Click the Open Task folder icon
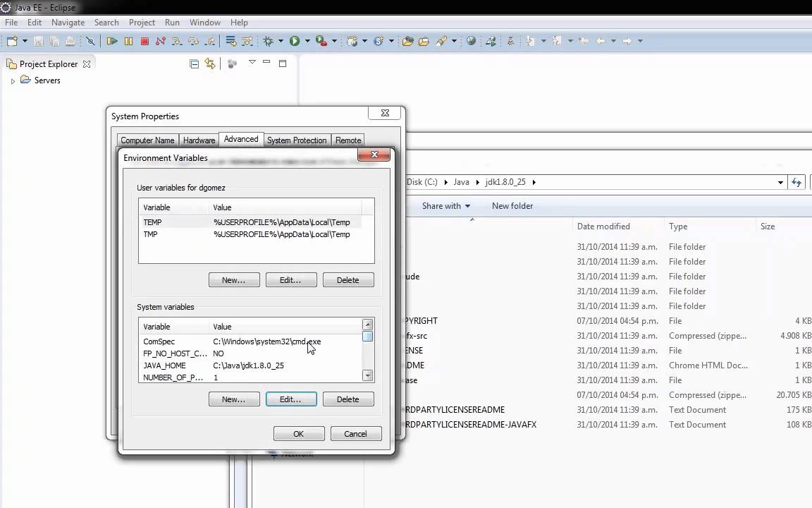812x508 pixels. (x=424, y=41)
